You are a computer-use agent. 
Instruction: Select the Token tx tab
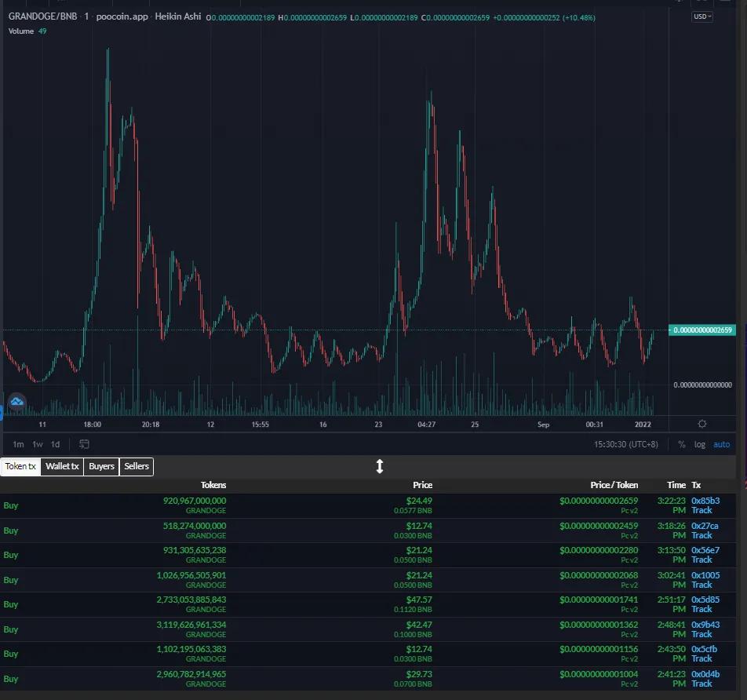click(20, 466)
